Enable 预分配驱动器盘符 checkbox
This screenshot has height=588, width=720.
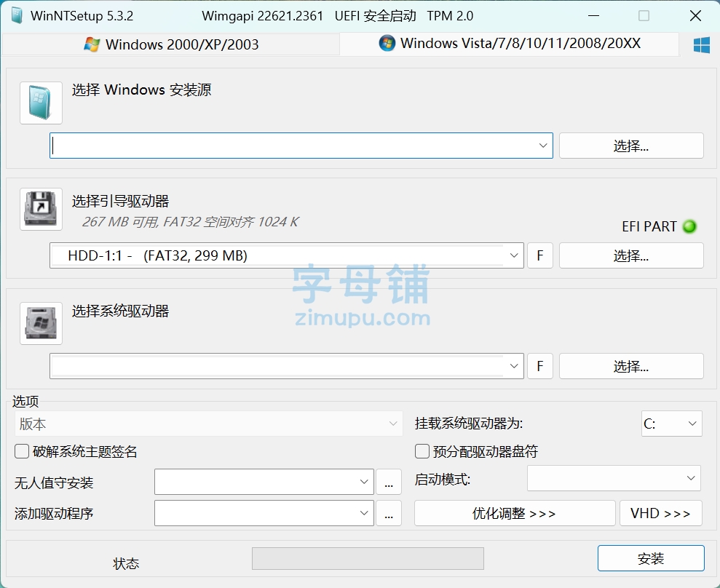tap(422, 451)
